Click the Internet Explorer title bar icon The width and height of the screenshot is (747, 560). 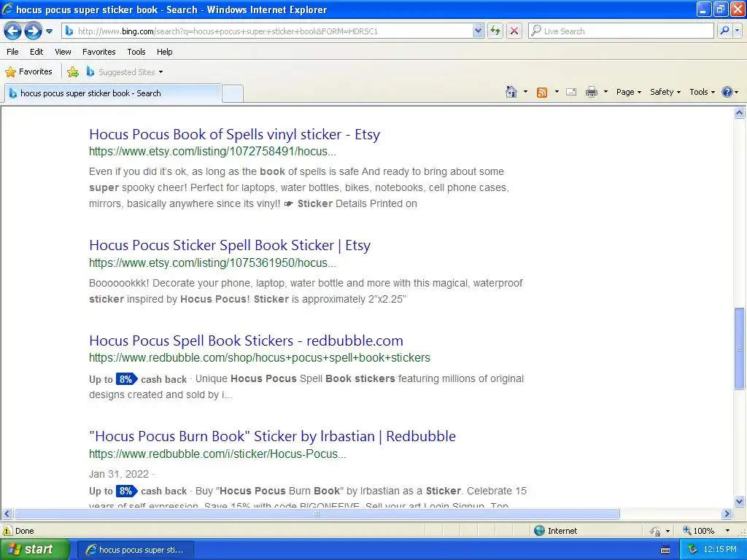7,9
